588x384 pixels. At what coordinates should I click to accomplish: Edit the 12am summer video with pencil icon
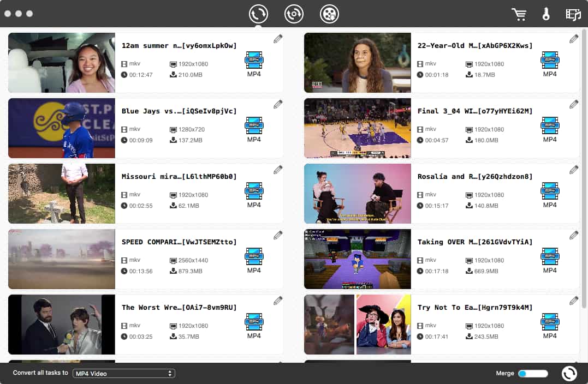click(278, 39)
